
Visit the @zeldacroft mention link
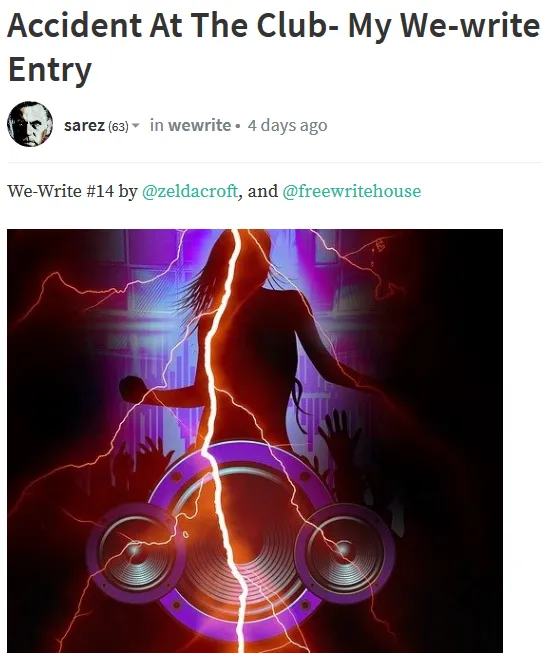[190, 191]
